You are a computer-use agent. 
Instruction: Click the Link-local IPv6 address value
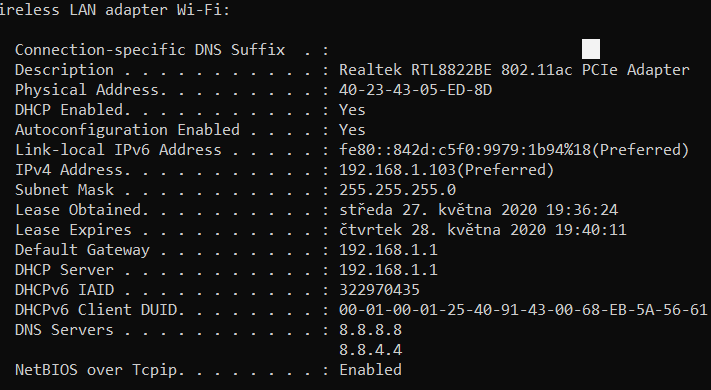click(514, 150)
